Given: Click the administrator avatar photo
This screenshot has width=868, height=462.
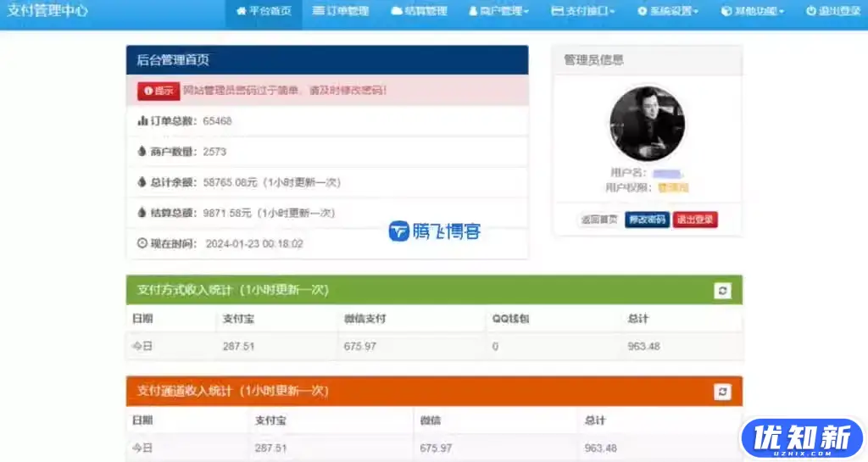Looking at the screenshot, I should point(647,124).
